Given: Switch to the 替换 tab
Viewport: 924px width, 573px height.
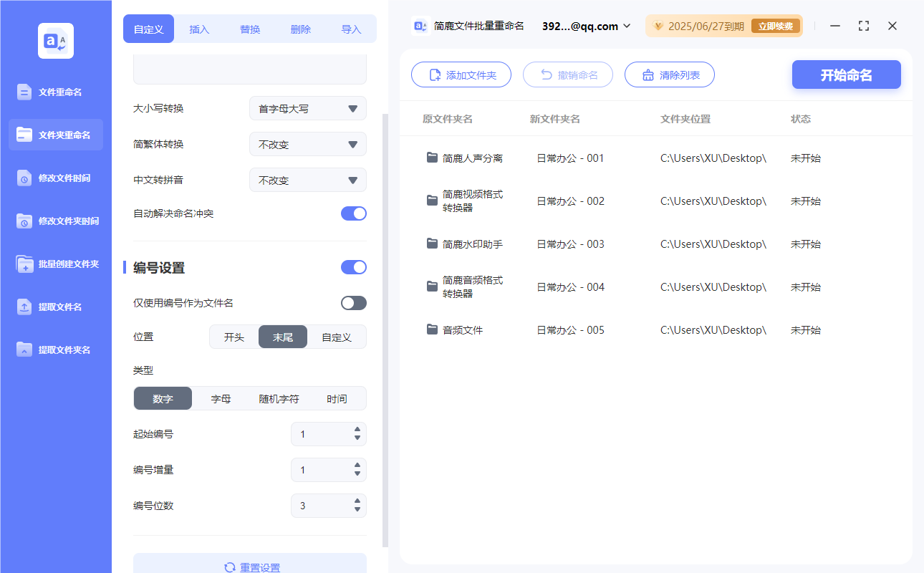Looking at the screenshot, I should tap(250, 29).
